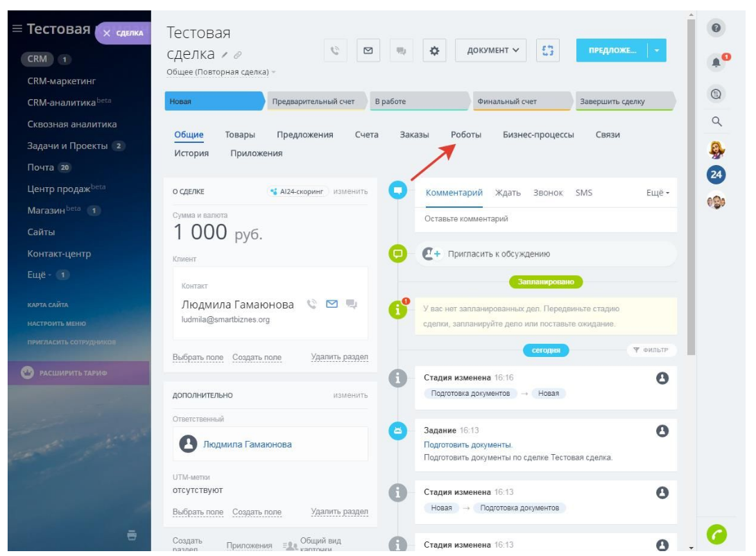Image resolution: width=756 pixels, height=556 pixels.
Task: Click the Оставьте комментарий input field
Action: tap(546, 219)
